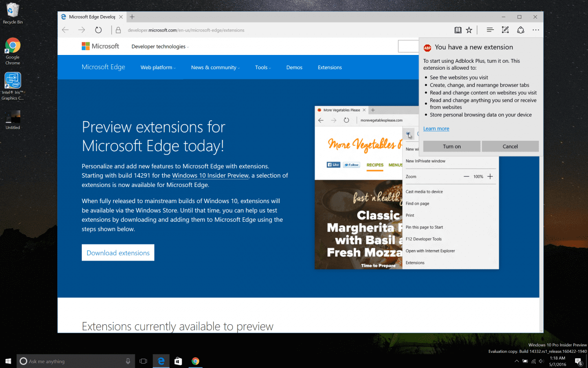Refresh the current page
Viewport: 588px width, 368px height.
(98, 30)
